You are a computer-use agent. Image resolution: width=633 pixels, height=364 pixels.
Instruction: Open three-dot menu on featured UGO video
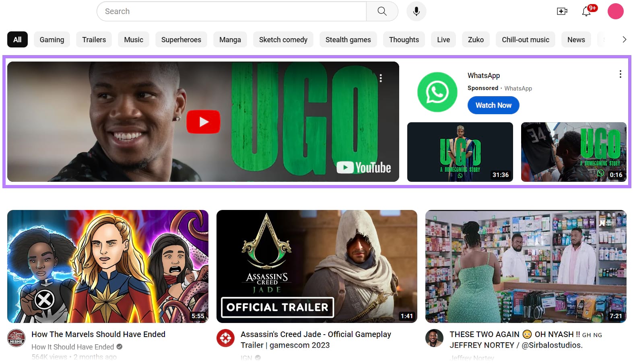click(381, 78)
